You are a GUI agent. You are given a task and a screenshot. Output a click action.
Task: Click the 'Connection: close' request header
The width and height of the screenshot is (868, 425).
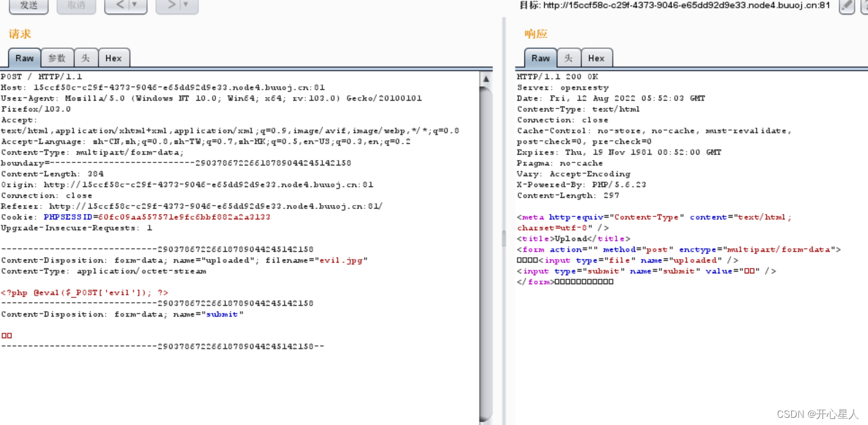[47, 195]
